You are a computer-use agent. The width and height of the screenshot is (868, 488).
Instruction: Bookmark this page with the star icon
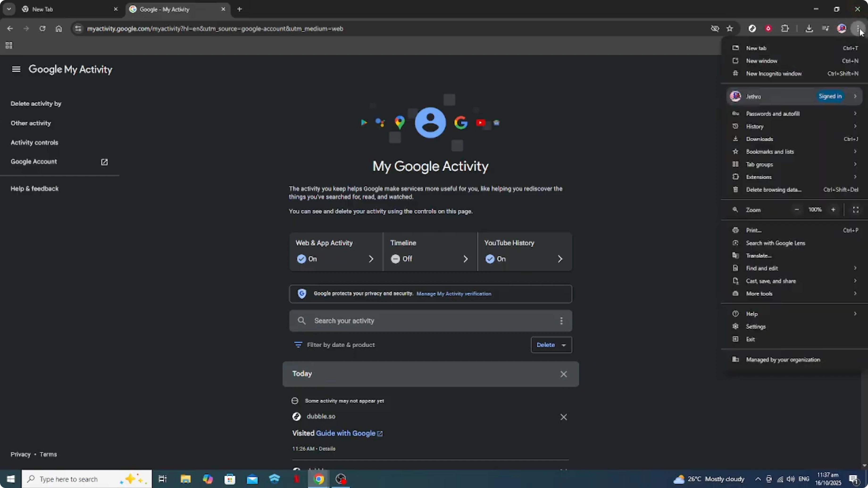(x=730, y=29)
